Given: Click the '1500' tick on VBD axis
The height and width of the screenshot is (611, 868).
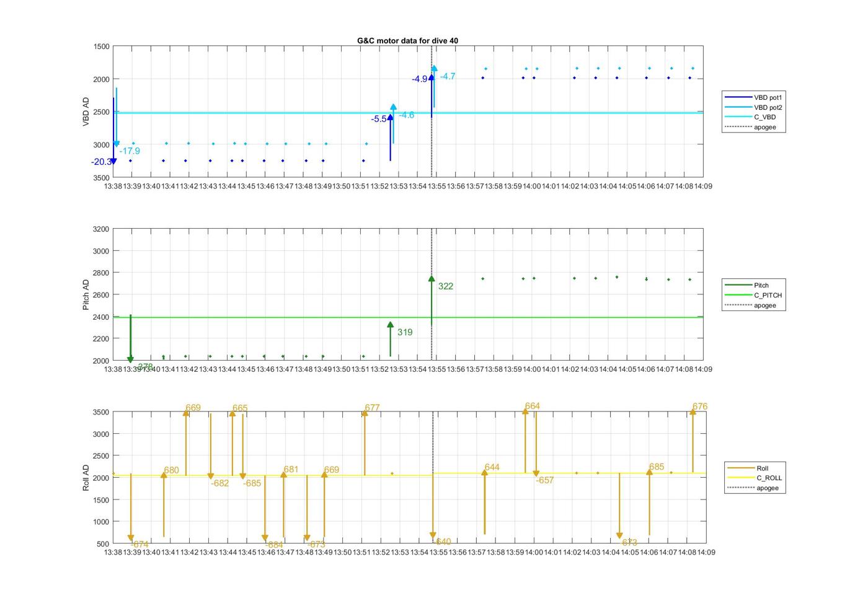Looking at the screenshot, I should click(102, 46).
